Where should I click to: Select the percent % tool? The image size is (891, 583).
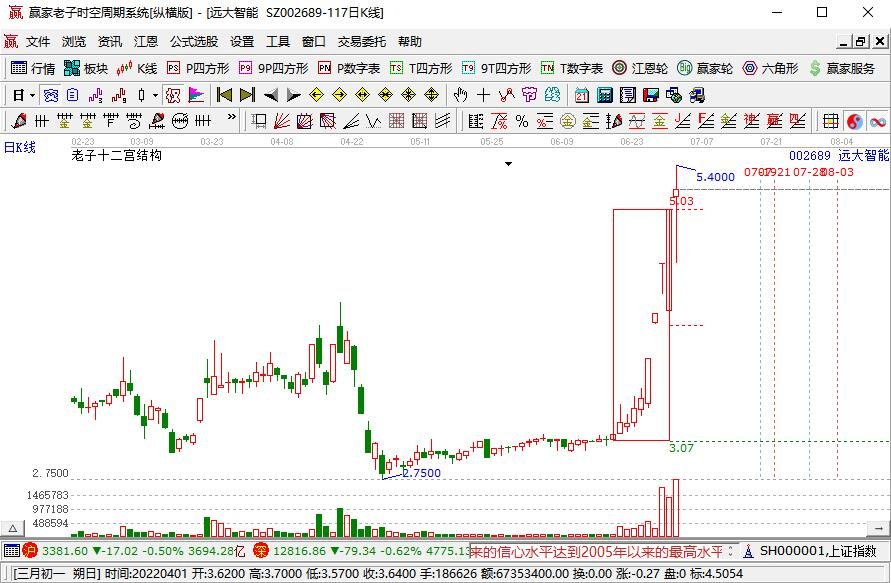pos(522,120)
